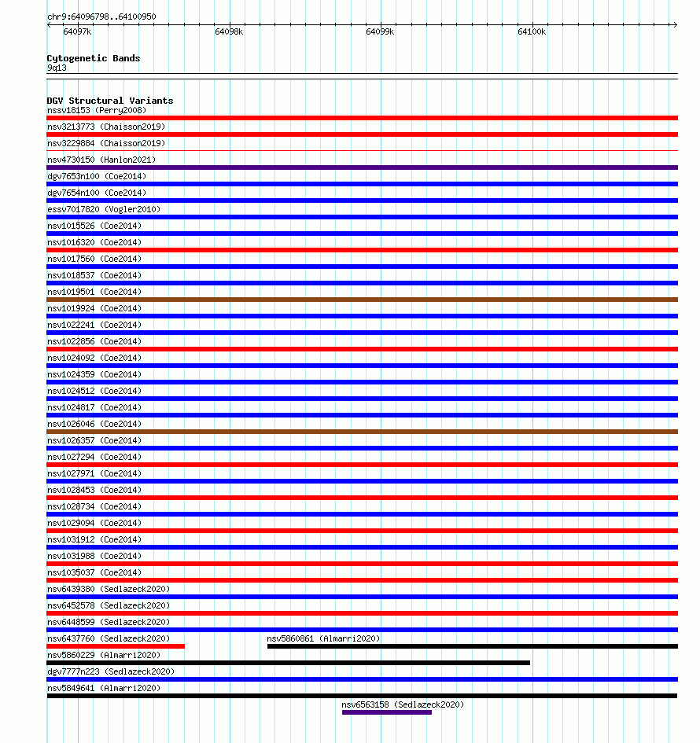700x743 pixels.
Task: Click the nsv1016320 (Coe2014) label
Action: [94, 243]
